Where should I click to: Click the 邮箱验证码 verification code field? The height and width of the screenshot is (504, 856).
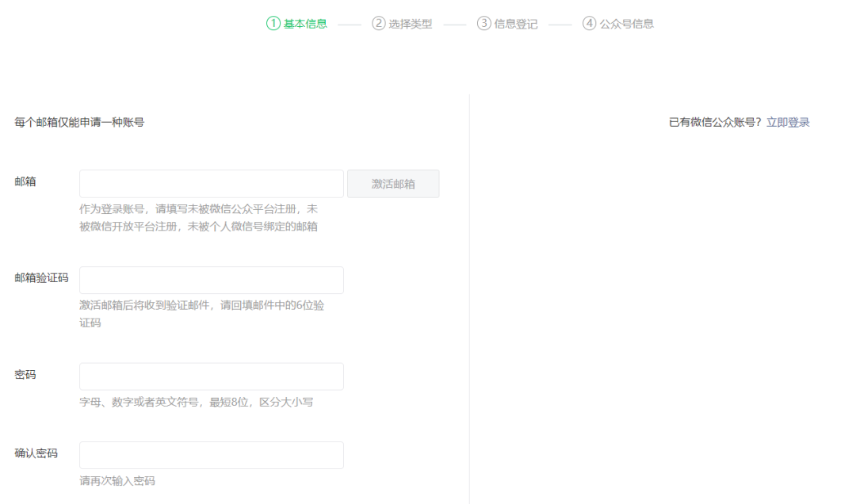212,281
